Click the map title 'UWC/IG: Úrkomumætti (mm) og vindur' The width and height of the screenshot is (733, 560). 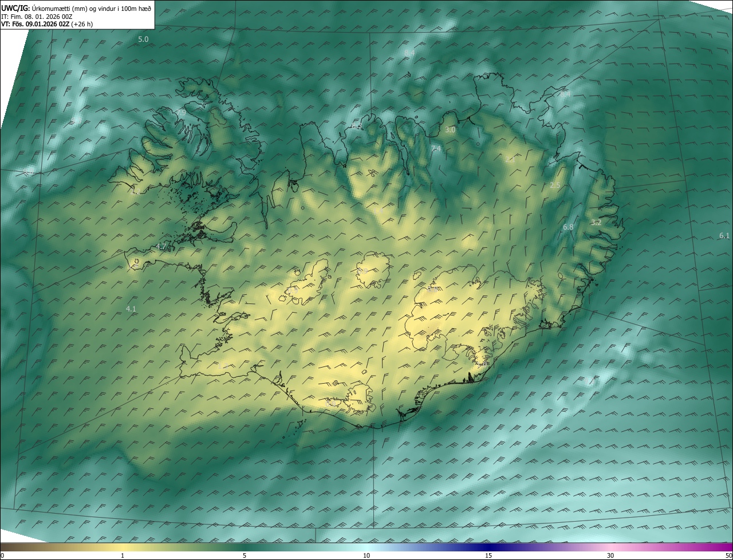click(x=76, y=8)
